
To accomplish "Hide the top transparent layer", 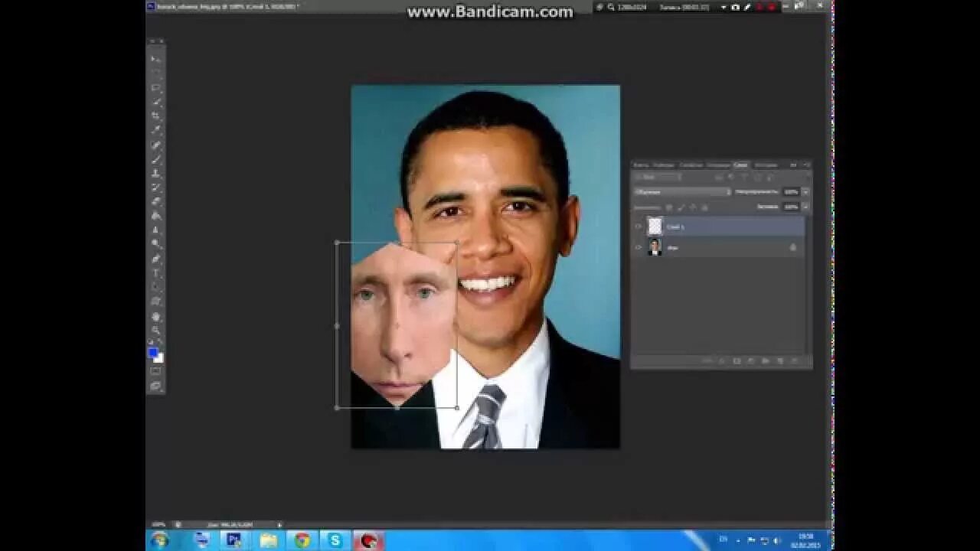I will tap(638, 227).
